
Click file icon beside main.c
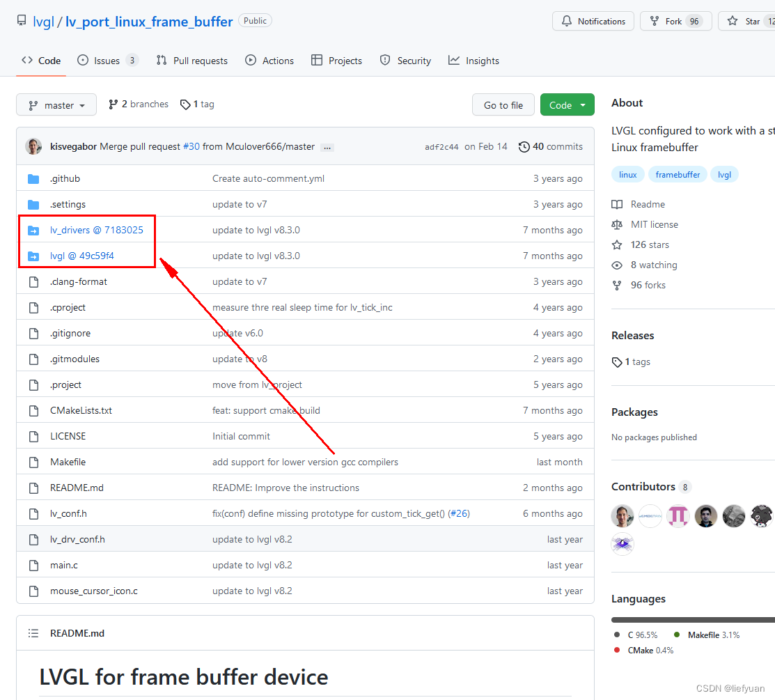pos(33,565)
